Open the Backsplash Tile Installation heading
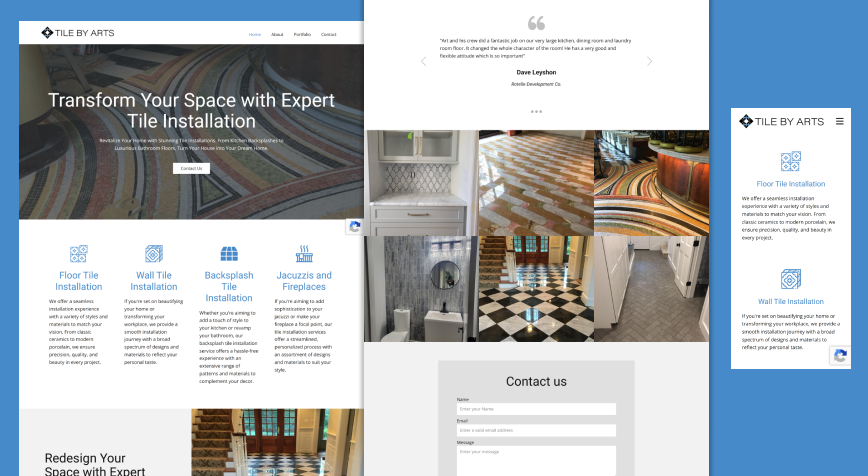 tap(229, 287)
